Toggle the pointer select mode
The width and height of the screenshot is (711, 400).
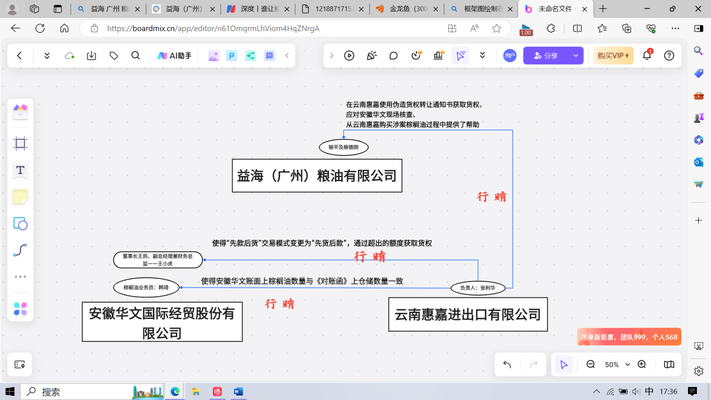[564, 365]
